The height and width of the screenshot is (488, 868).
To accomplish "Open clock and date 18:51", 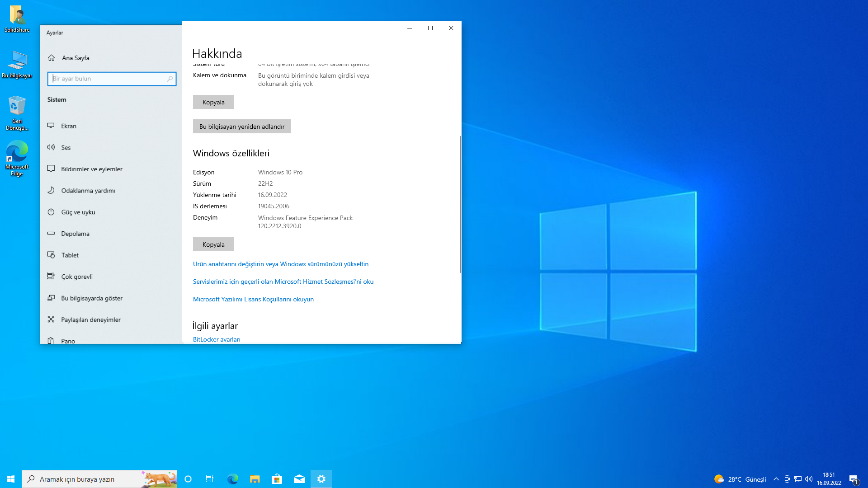I will [829, 479].
